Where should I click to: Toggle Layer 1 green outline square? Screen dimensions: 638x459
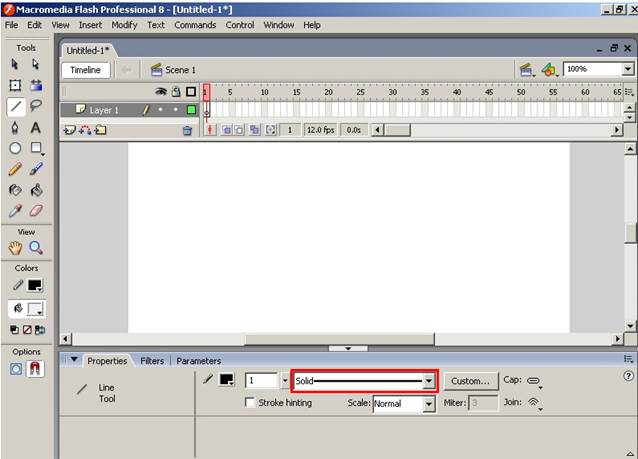[x=191, y=109]
